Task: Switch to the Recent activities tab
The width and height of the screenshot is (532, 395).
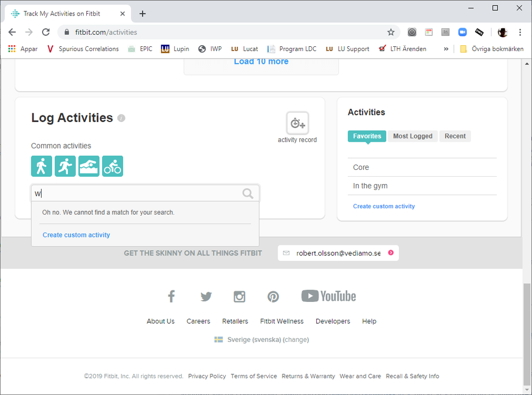Action: [455, 136]
